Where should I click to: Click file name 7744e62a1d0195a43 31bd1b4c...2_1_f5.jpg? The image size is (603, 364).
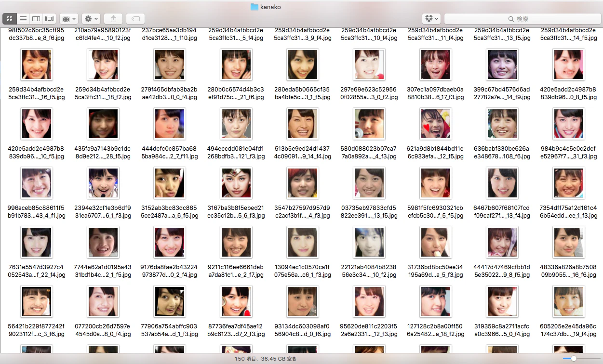103,271
